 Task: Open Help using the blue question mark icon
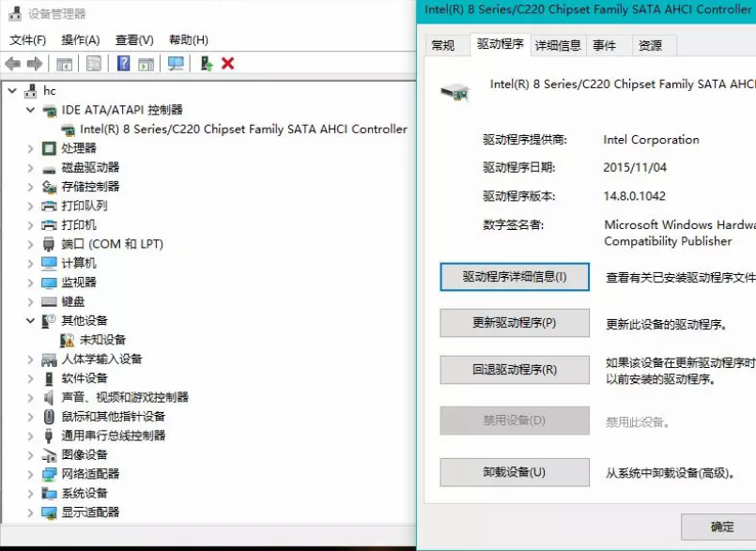pyautogui.click(x=122, y=63)
